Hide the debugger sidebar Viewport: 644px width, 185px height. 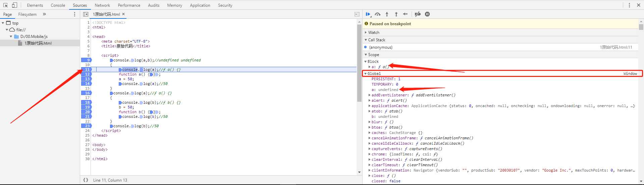[357, 14]
